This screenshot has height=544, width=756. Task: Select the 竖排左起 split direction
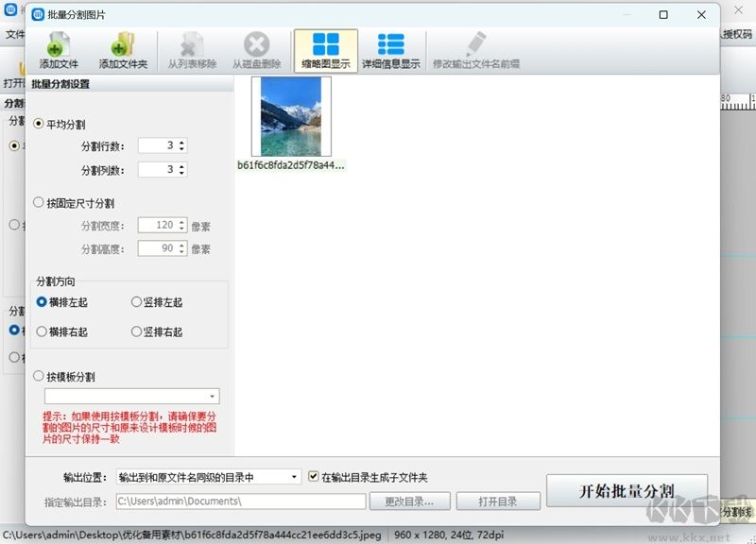(136, 302)
